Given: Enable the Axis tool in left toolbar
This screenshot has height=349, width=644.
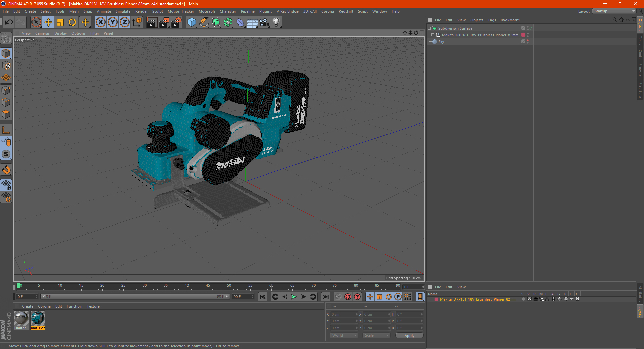Looking at the screenshot, I should [x=6, y=130].
